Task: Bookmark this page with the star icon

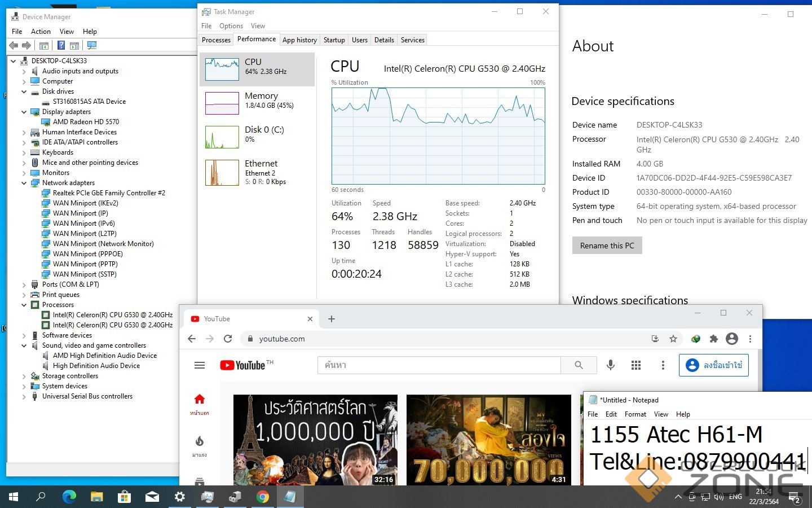Action: (x=673, y=339)
